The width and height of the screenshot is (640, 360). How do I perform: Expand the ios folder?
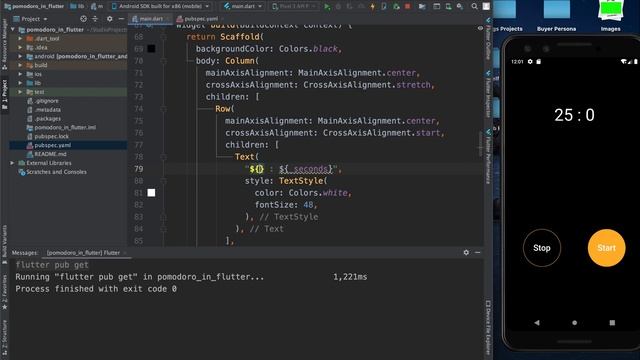pyautogui.click(x=20, y=74)
